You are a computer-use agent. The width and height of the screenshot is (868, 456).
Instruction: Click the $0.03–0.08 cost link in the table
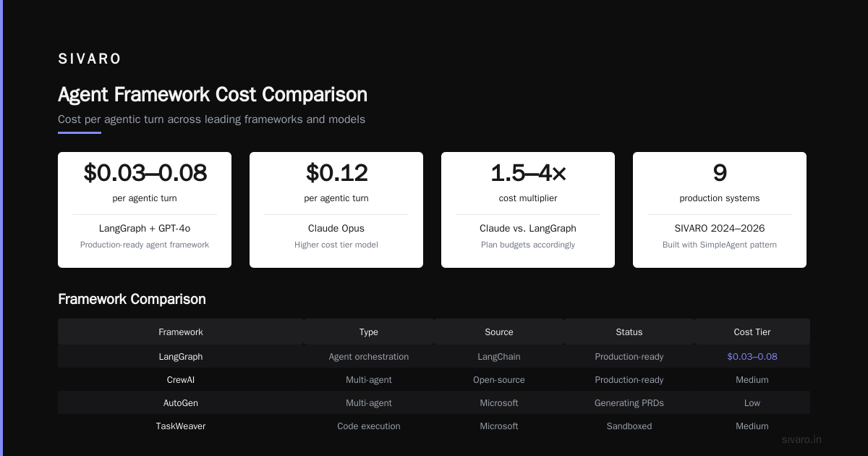(752, 357)
